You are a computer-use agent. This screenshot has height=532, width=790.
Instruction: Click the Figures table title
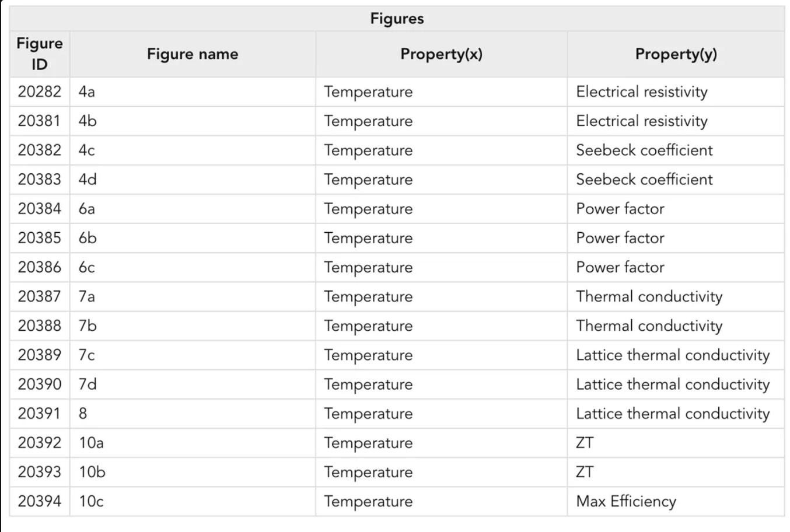[397, 19]
